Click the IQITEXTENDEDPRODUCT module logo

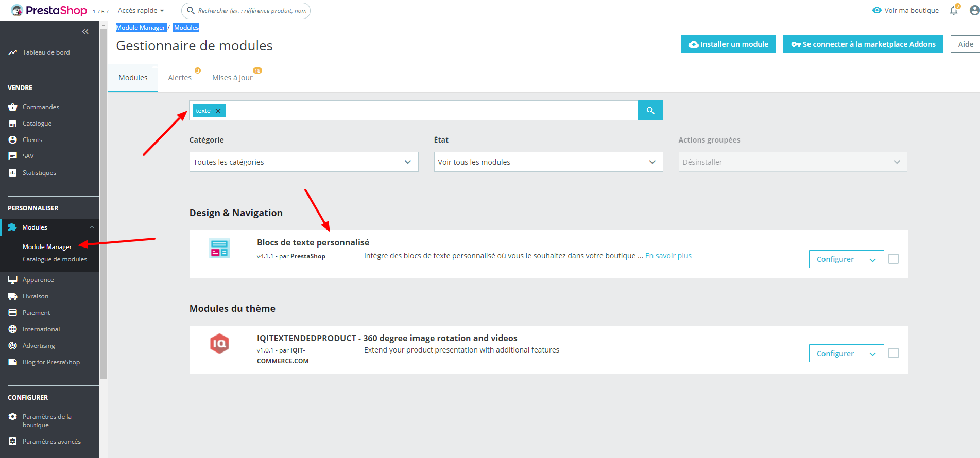coord(219,344)
